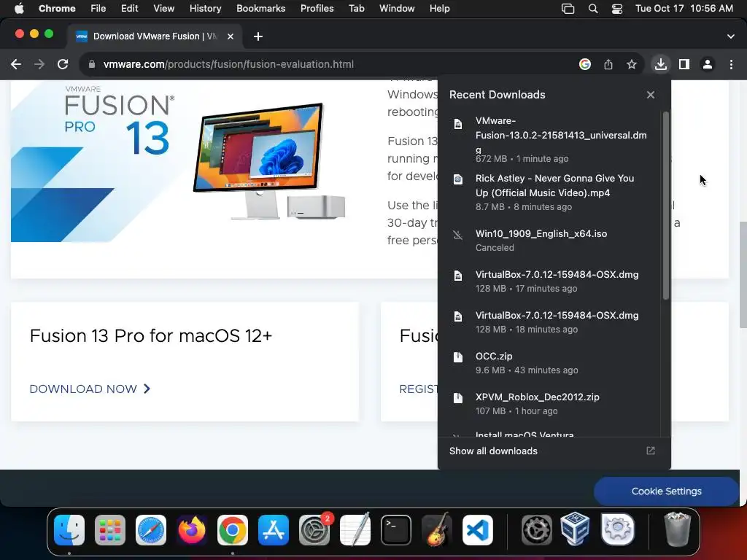This screenshot has height=560, width=747.
Task: Click the open-in-new-tab icon for all downloads
Action: (x=650, y=451)
